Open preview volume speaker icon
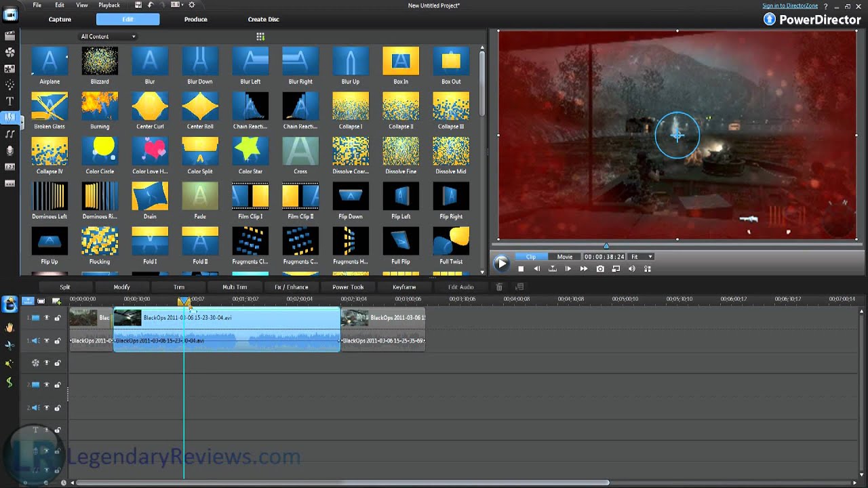868x488 pixels. (x=631, y=269)
